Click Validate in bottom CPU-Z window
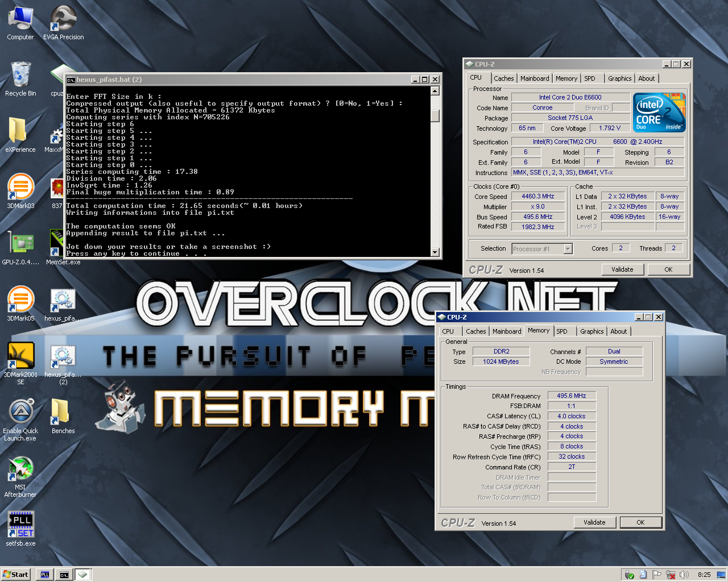Screen dimensions: 728x582 click(594, 522)
